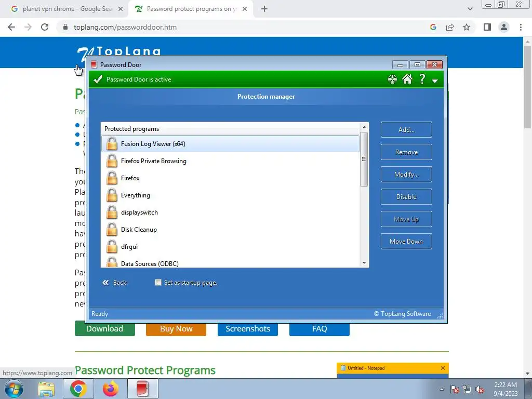Click the Buy Now button on webpage
Image resolution: width=532 pixels, height=399 pixels.
[176, 329]
